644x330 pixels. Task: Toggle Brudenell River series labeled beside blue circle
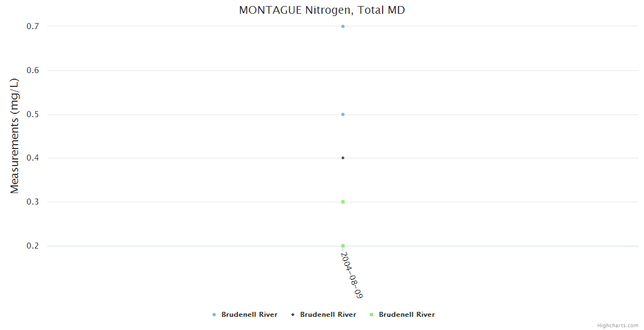[x=249, y=315]
